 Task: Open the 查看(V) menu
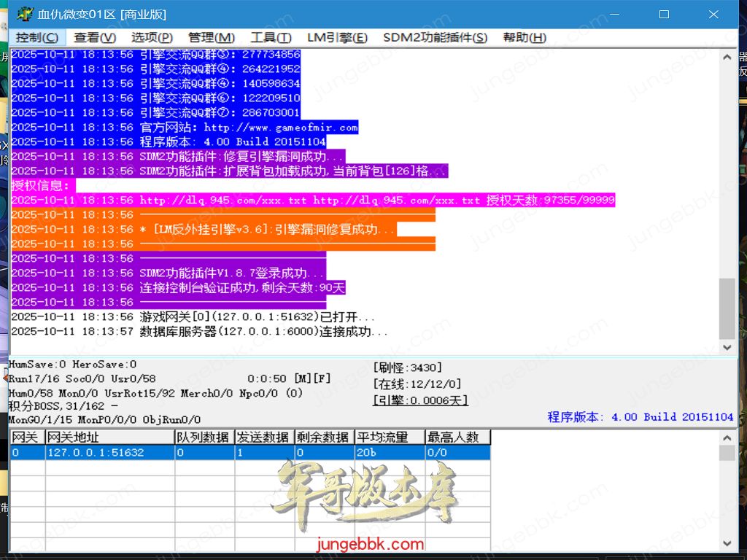coord(95,38)
